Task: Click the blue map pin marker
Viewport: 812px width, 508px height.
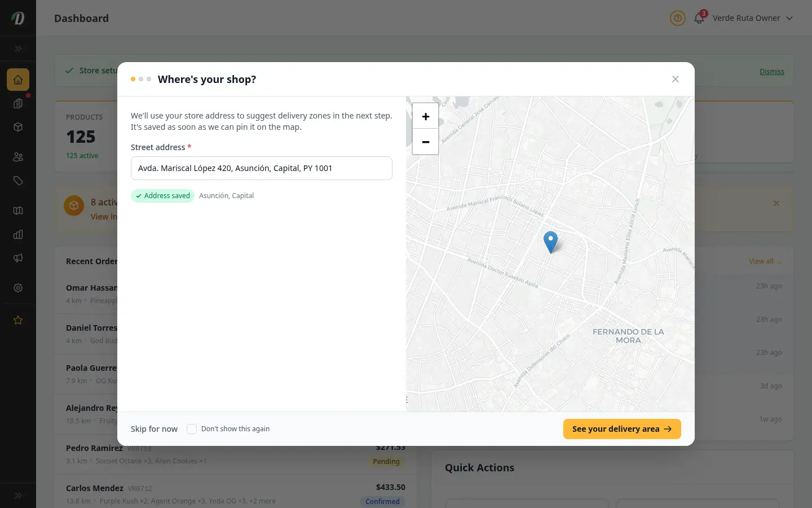Action: click(x=550, y=242)
